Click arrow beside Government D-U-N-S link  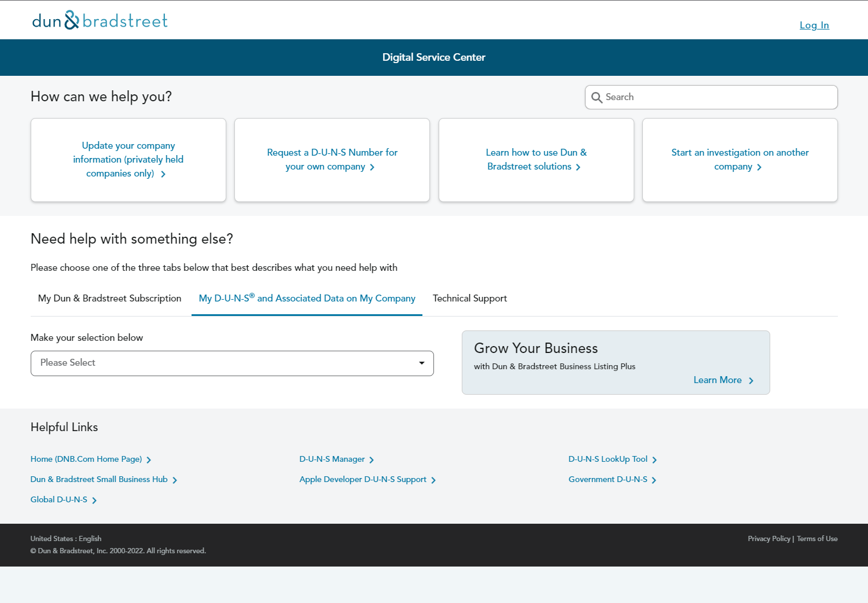[x=654, y=480]
